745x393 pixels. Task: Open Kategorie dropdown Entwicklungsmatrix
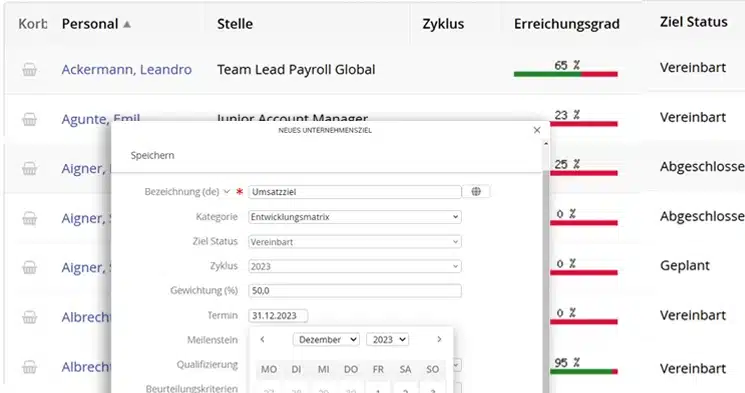click(x=354, y=217)
